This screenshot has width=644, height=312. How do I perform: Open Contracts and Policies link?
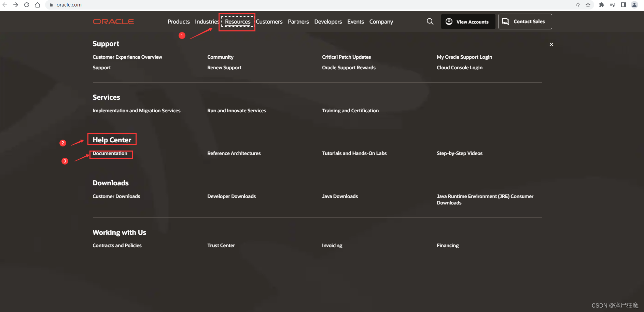(117, 245)
